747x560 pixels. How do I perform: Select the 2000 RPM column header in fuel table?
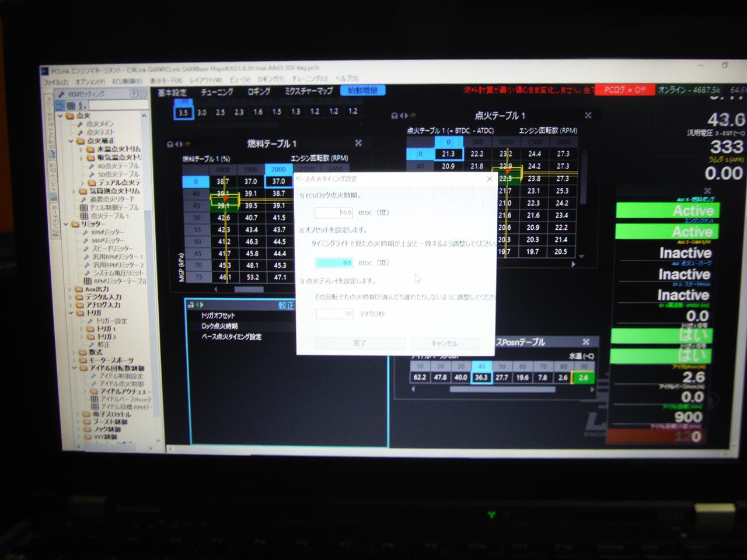pos(278,170)
